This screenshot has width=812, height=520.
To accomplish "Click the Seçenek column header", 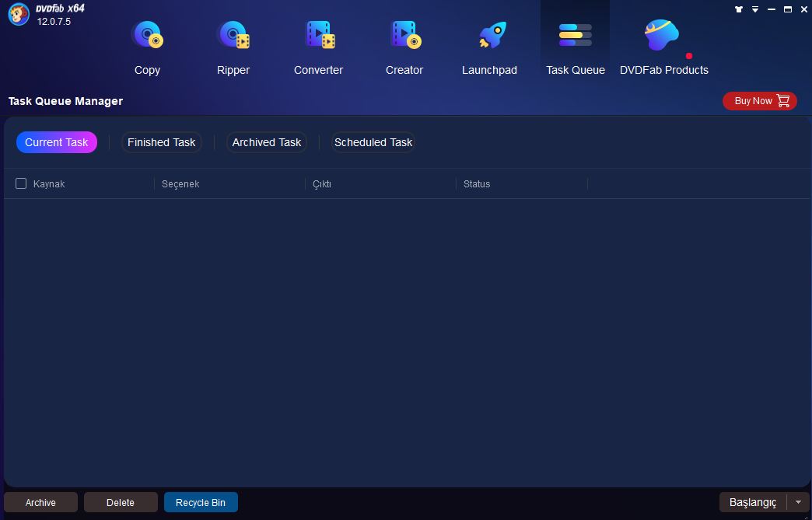I will pos(180,183).
